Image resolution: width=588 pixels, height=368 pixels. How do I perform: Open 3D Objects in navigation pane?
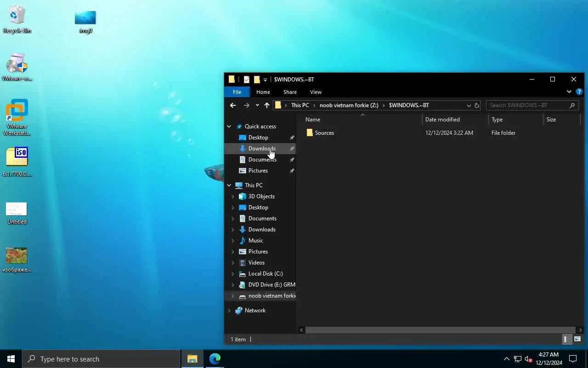(261, 196)
